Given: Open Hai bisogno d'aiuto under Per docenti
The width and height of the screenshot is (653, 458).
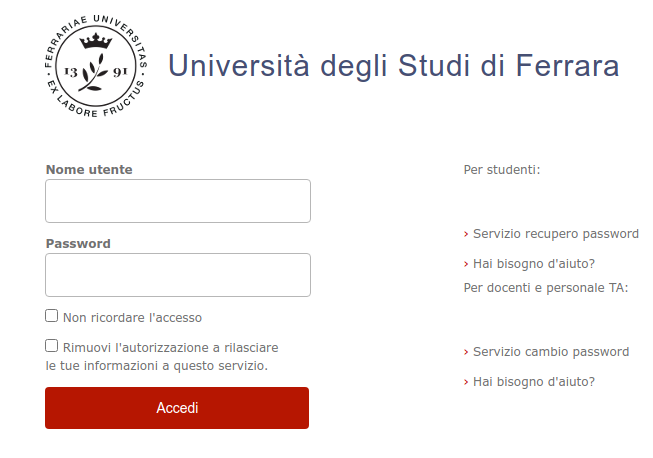Looking at the screenshot, I should point(534,382).
